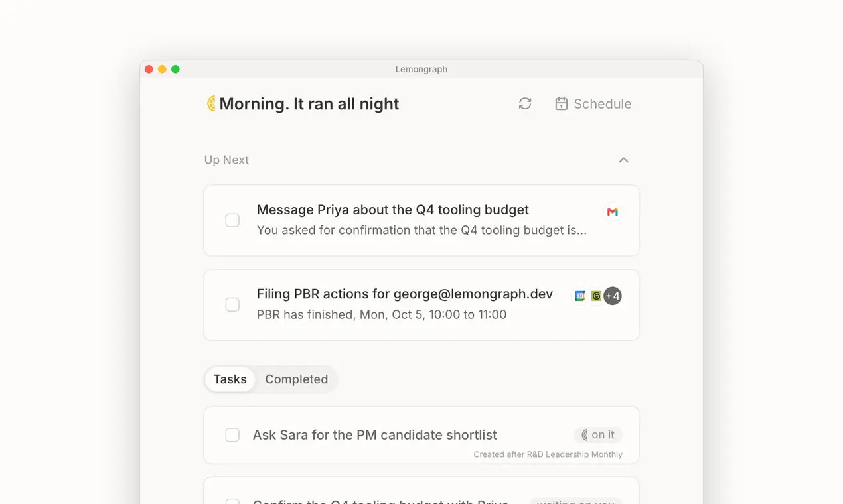Click the Gmail icon on Priya task

(613, 212)
